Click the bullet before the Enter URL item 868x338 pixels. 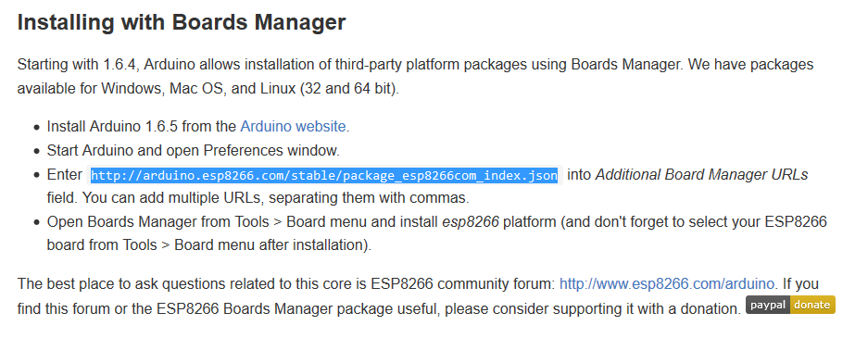pos(36,175)
